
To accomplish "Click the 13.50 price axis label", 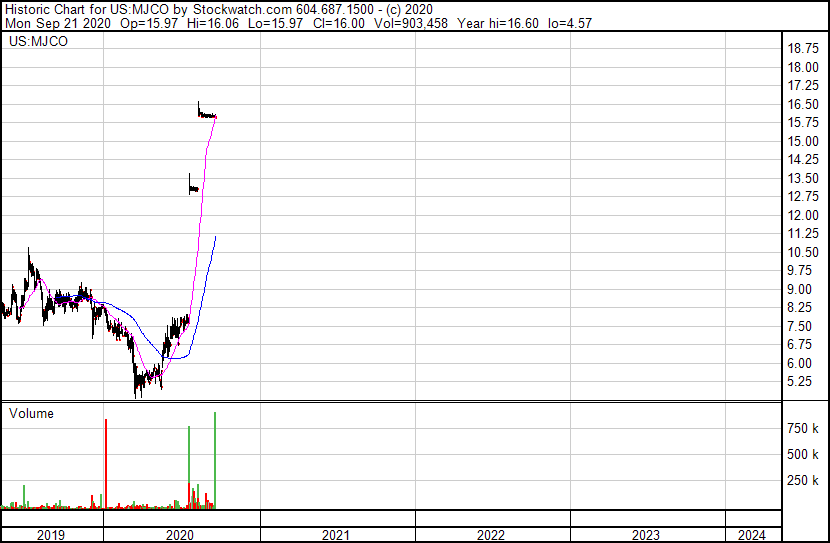I will (803, 178).
